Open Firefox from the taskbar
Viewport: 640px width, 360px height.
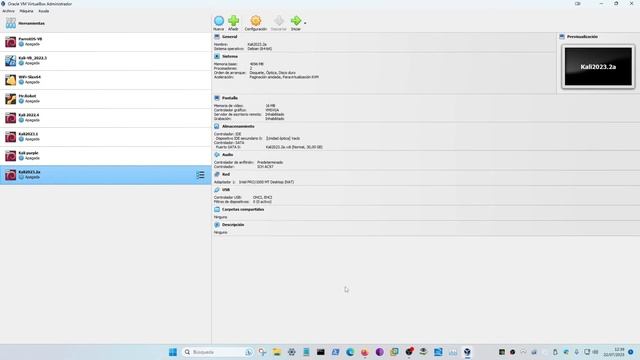click(364, 352)
